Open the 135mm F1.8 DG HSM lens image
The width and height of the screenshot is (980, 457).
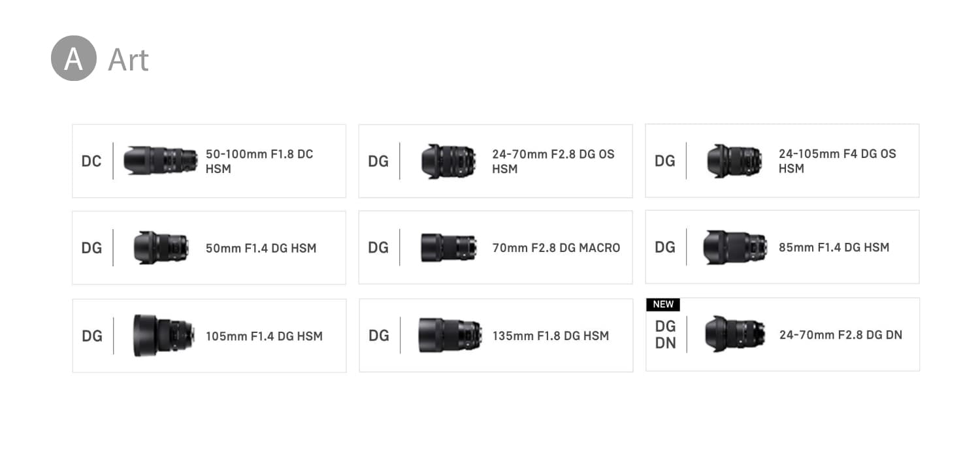449,335
